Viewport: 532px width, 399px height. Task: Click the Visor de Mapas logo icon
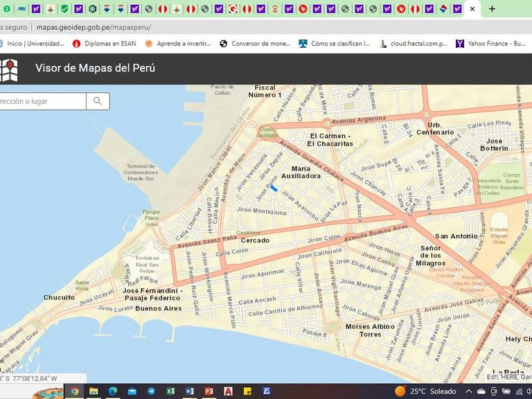click(x=8, y=69)
